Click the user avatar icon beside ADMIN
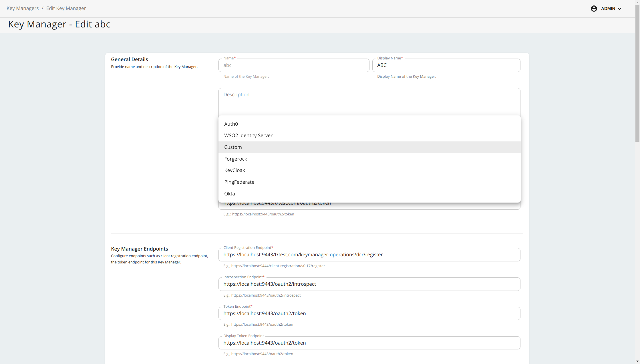 point(594,8)
